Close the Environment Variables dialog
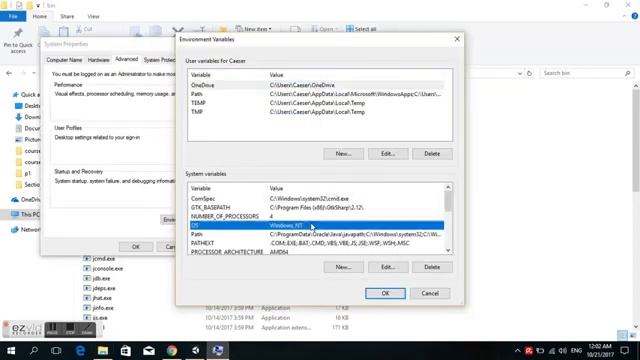The image size is (640, 360). tap(457, 39)
